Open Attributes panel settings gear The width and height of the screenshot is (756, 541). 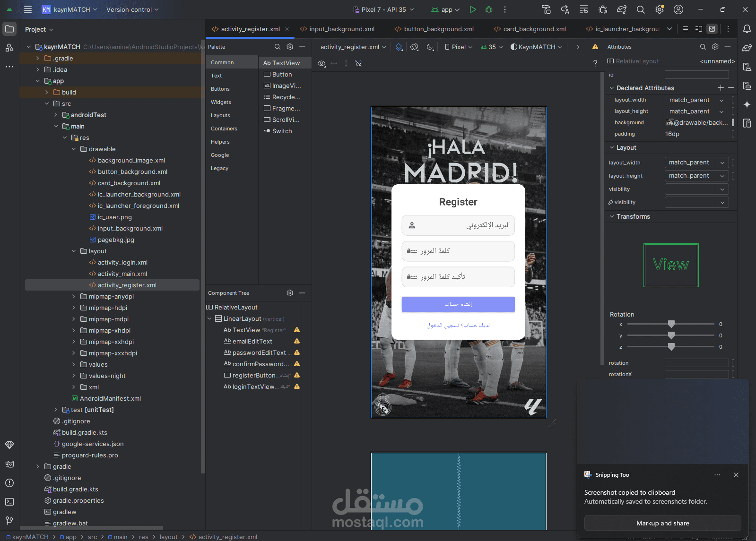point(715,47)
